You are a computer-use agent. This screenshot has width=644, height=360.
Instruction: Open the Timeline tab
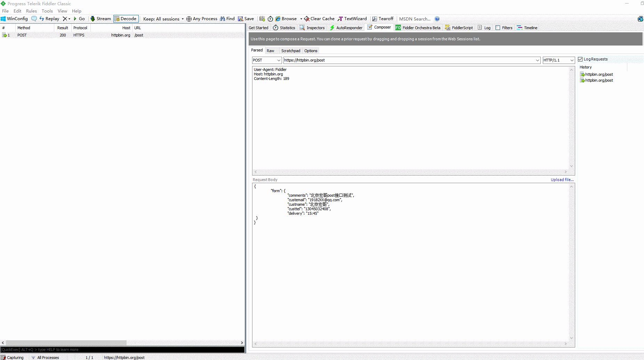coord(527,28)
